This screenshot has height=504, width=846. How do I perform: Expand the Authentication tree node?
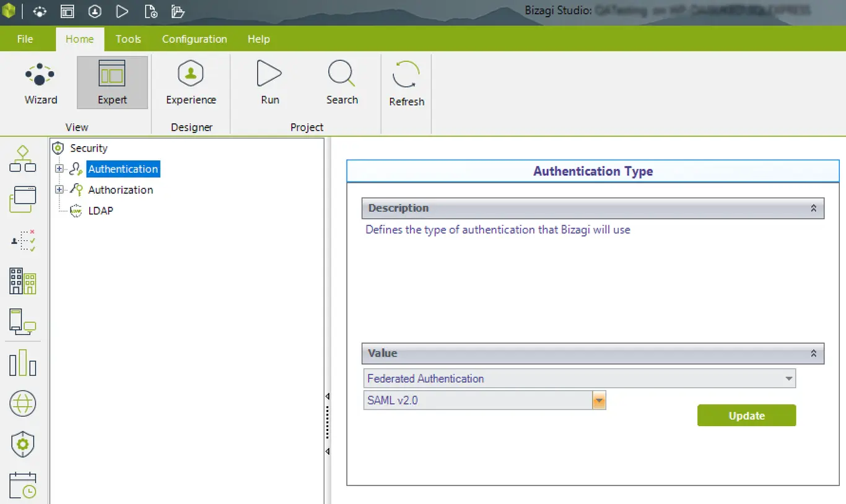59,168
